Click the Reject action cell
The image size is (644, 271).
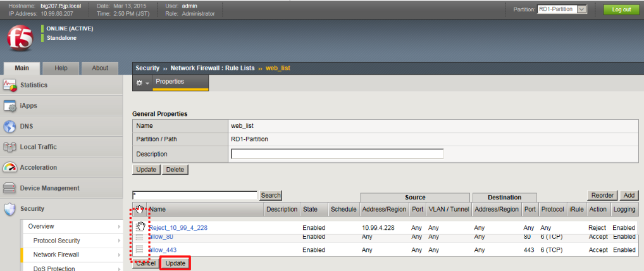597,227
